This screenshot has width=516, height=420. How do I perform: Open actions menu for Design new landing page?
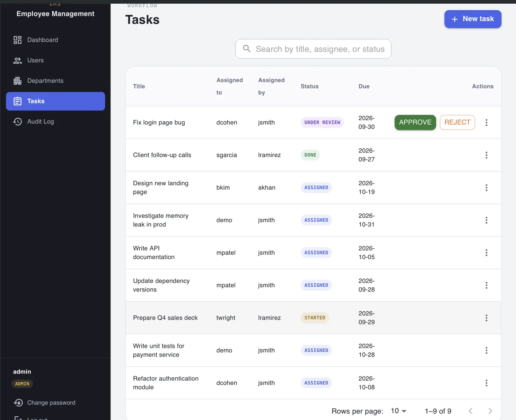coord(487,188)
